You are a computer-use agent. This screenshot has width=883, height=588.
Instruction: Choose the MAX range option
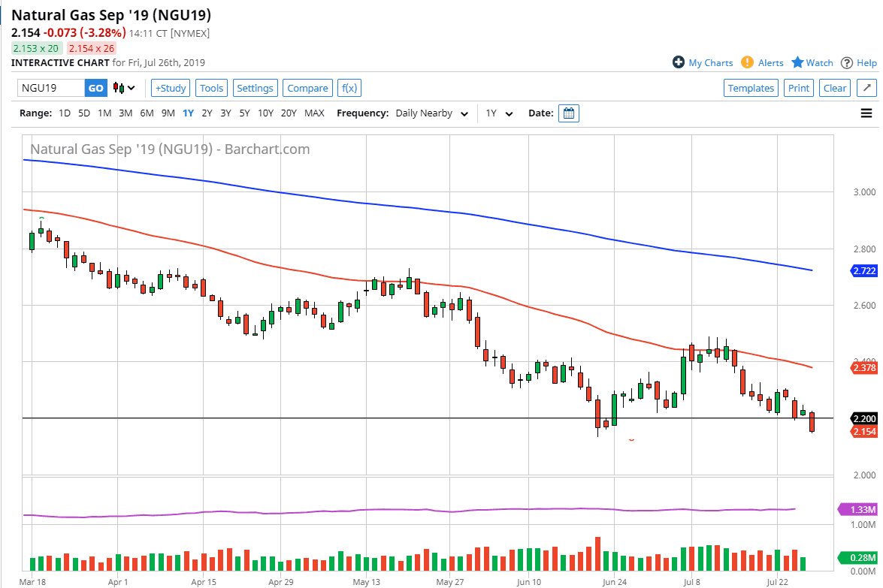coord(314,113)
